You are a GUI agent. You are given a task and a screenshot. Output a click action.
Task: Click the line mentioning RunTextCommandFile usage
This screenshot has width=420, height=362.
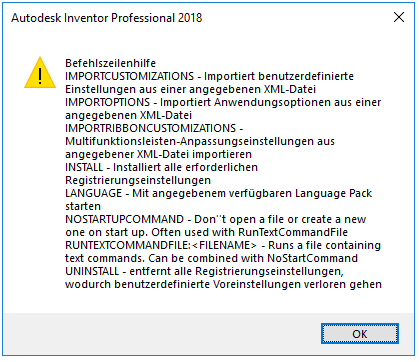click(206, 232)
